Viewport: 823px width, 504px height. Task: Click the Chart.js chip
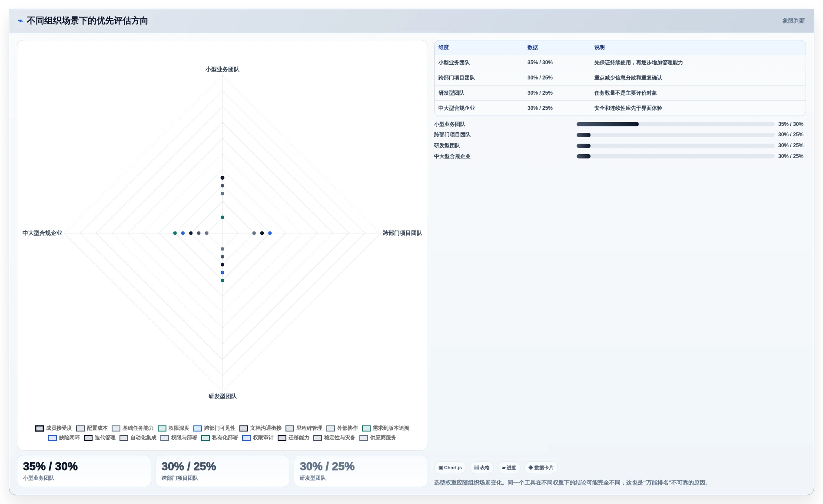coord(450,468)
